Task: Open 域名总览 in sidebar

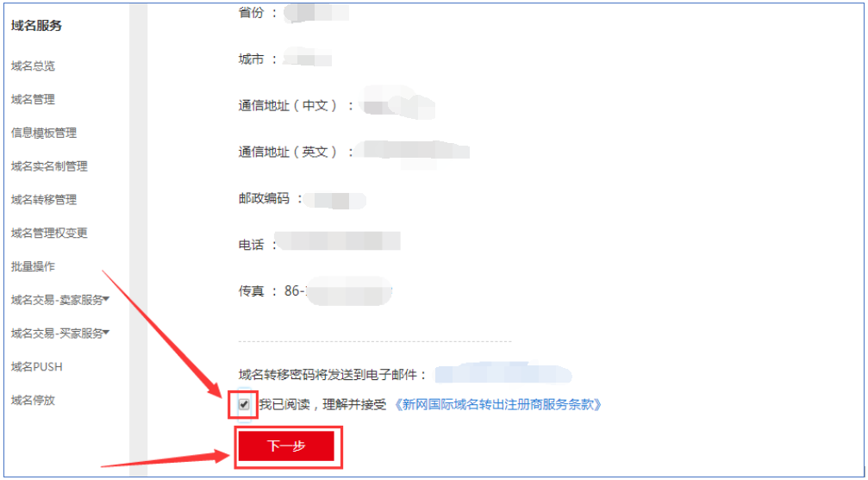Action: [x=34, y=65]
